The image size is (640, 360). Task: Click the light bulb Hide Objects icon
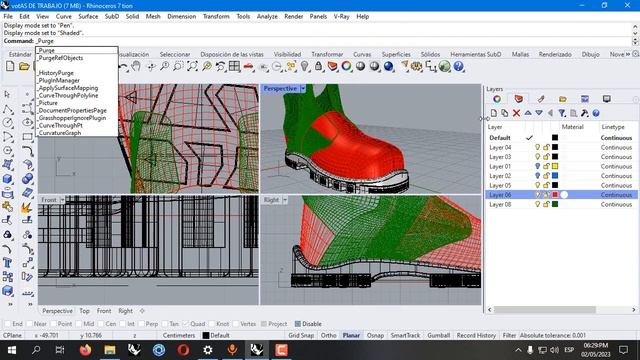click(x=304, y=66)
